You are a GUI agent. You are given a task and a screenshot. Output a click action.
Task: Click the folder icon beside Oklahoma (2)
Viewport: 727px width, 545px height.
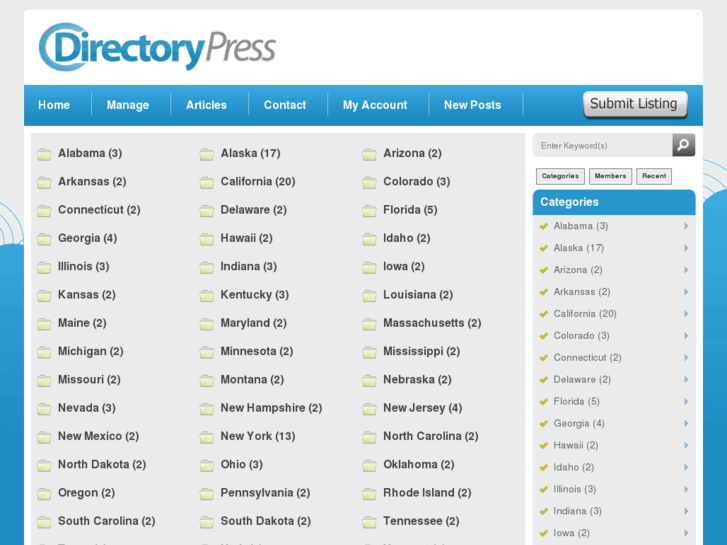coord(370,465)
